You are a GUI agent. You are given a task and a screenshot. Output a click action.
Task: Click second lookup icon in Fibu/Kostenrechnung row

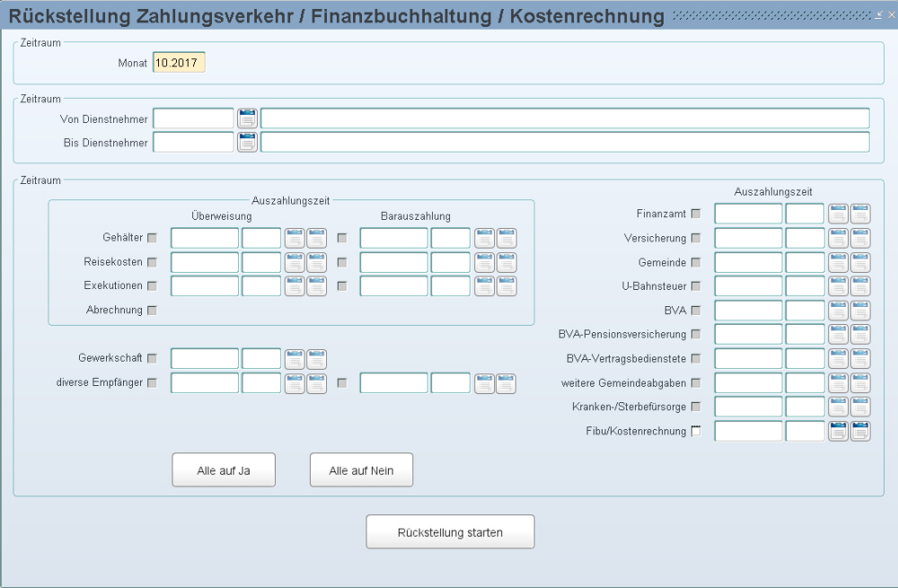(x=860, y=431)
